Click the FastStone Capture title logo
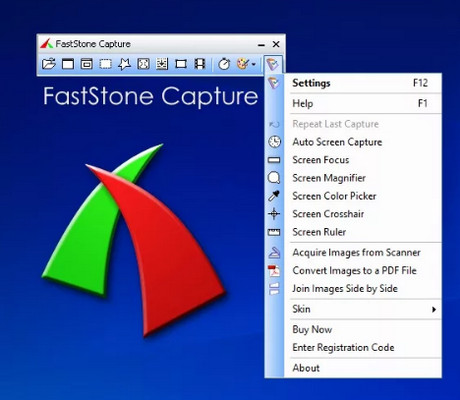Screen dimensions: 460x400 pos(46,44)
